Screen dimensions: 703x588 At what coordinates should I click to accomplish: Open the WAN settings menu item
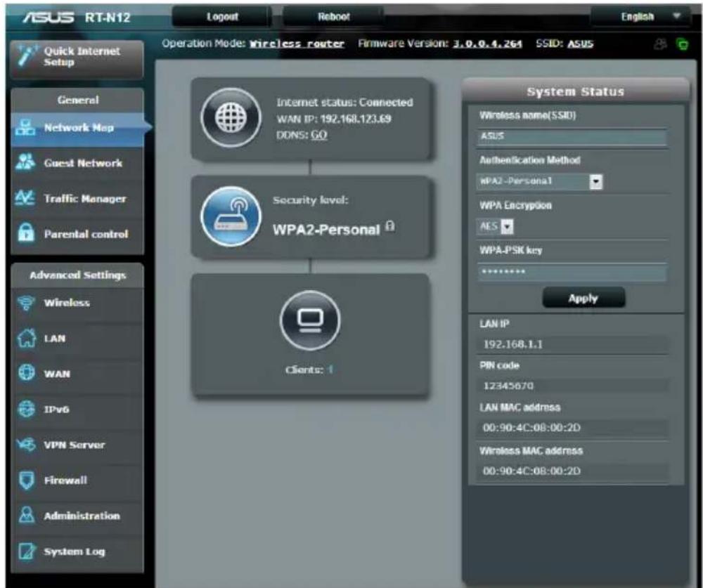click(x=77, y=373)
